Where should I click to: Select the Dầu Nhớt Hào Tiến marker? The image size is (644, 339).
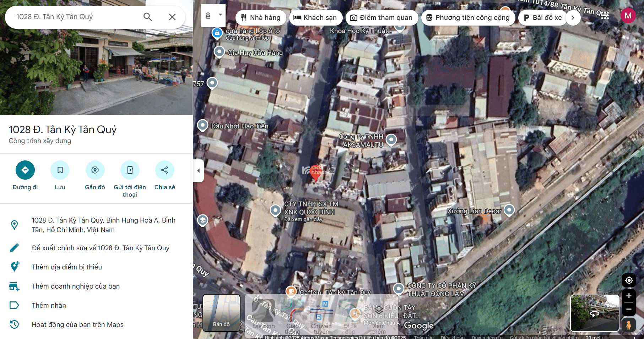pos(202,125)
